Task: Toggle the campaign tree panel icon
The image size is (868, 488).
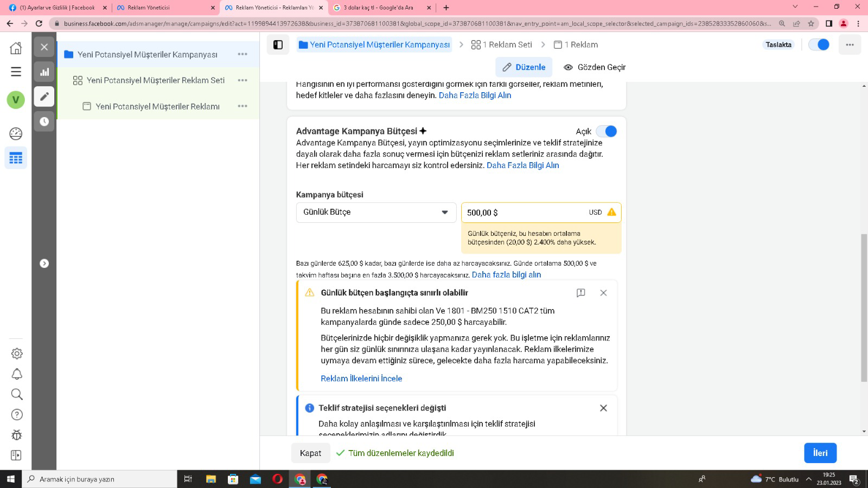Action: (x=278, y=45)
